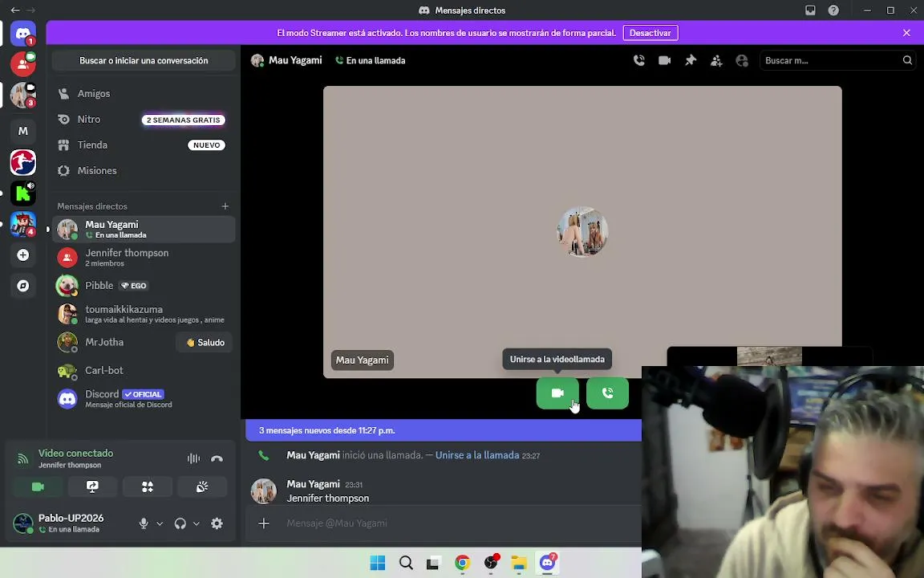Open the help question mark icon
Image resolution: width=924 pixels, height=578 pixels.
coord(833,10)
